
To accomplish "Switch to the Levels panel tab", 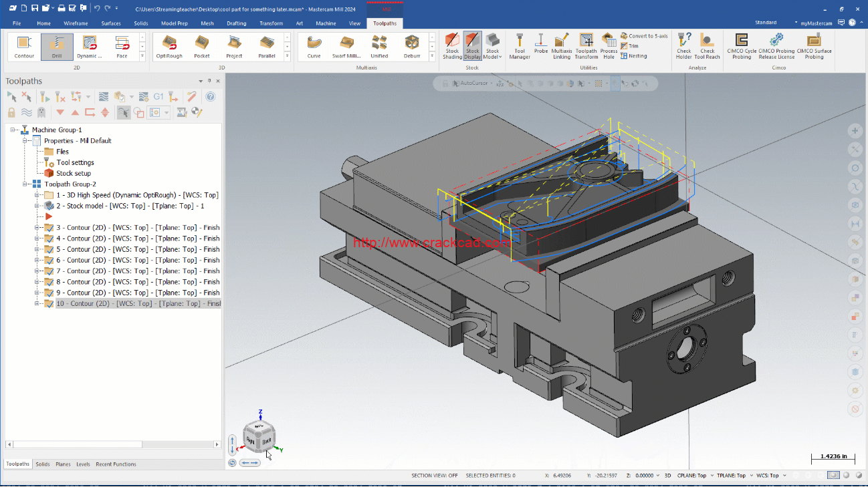I will [83, 464].
